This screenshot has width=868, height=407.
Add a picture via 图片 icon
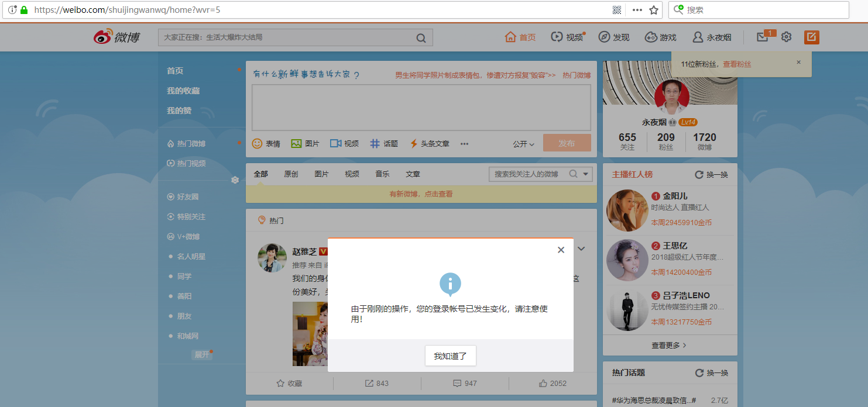[297, 143]
